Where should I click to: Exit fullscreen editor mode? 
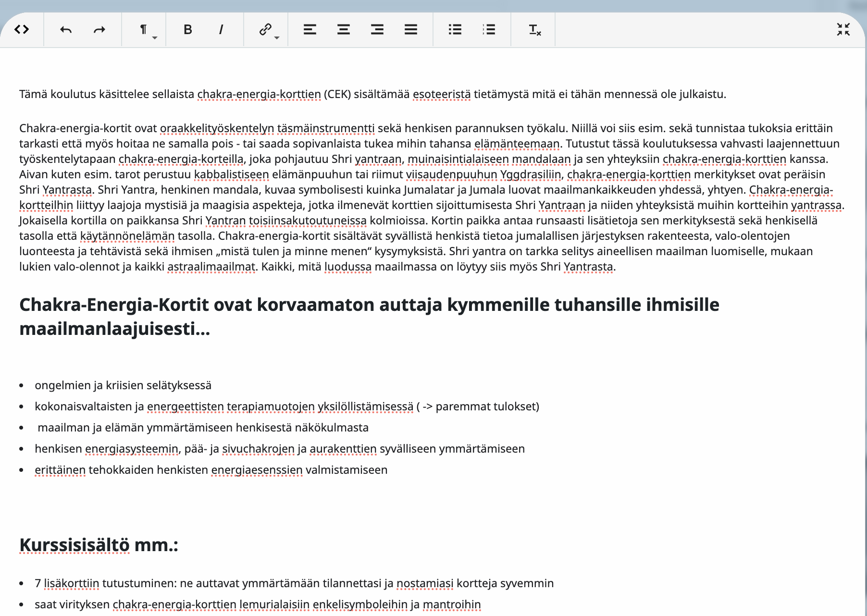point(843,29)
